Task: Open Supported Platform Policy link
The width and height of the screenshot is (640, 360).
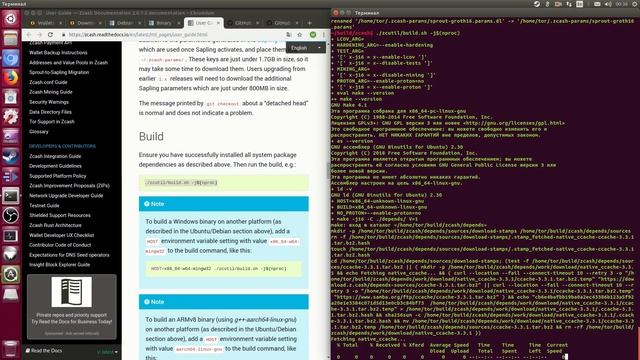Action: [x=58, y=176]
